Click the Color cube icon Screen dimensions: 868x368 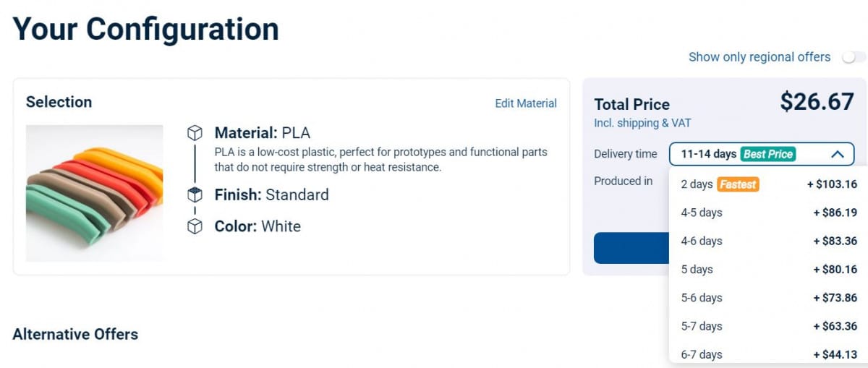coord(194,226)
